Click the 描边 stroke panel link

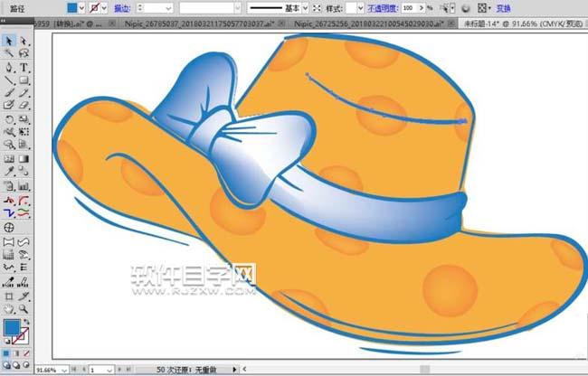pos(122,8)
